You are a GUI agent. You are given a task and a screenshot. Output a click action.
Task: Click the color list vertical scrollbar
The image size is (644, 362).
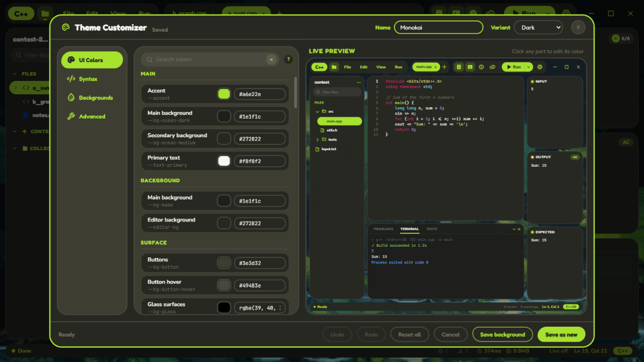point(296,91)
